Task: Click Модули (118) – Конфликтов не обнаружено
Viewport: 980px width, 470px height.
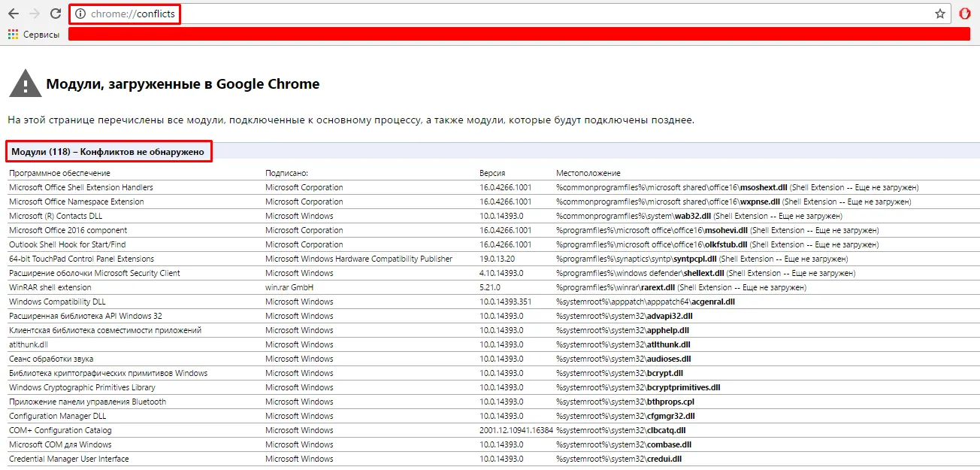Action: pos(108,151)
